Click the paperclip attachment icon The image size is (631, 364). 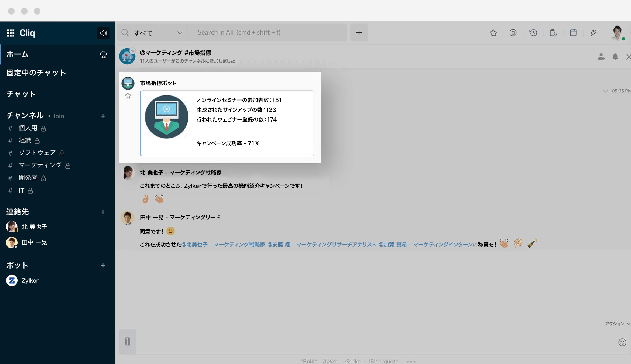tap(128, 342)
